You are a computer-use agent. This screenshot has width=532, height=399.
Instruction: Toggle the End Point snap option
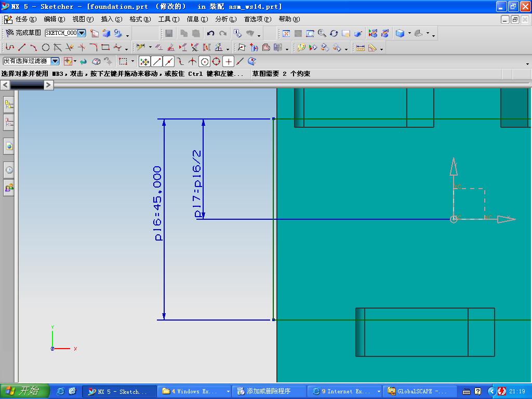157,61
